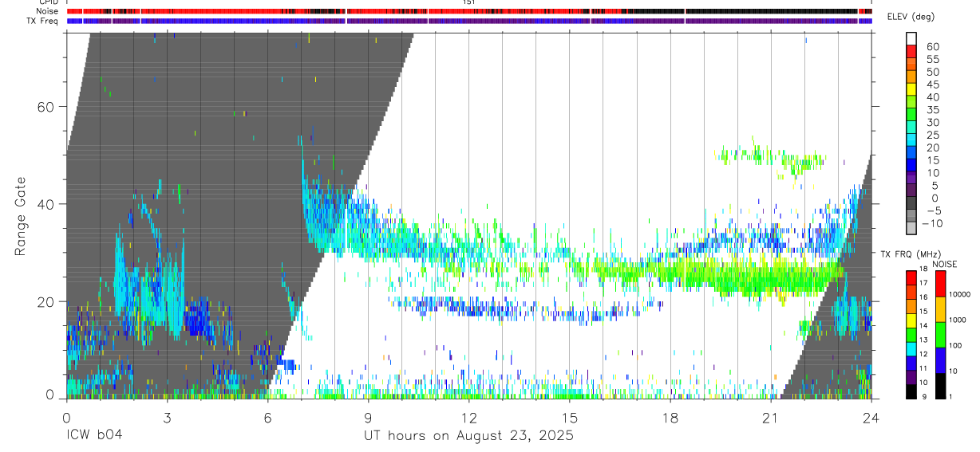This screenshot has height=452, width=980.
Task: Click the '18' tick on UT hours axis
Action: coord(670,417)
